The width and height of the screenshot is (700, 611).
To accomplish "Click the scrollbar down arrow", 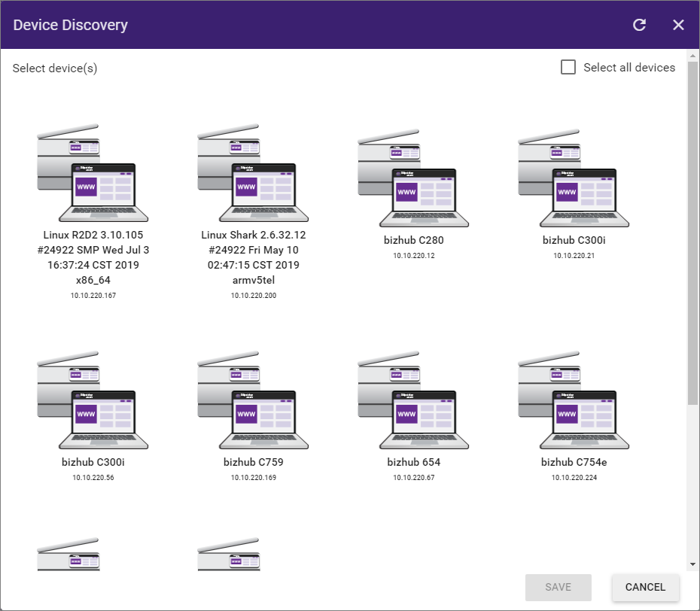I will (692, 564).
